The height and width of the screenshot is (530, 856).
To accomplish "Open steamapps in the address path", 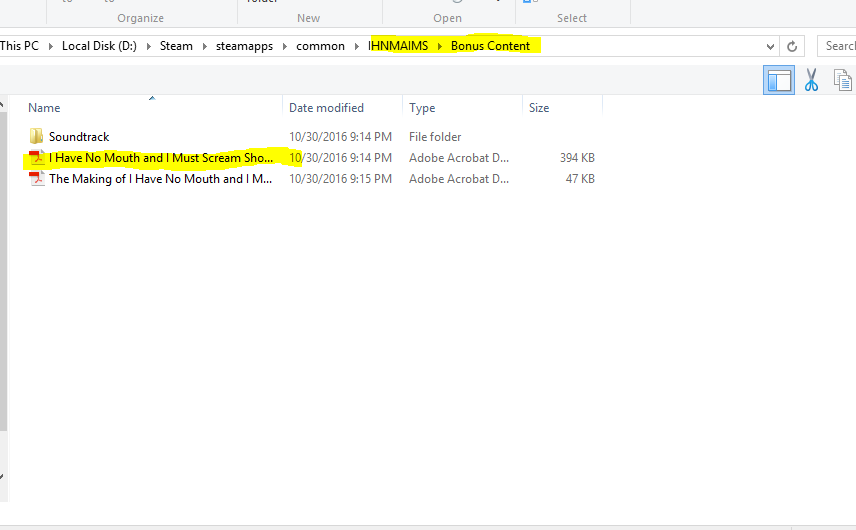I will coord(244,46).
